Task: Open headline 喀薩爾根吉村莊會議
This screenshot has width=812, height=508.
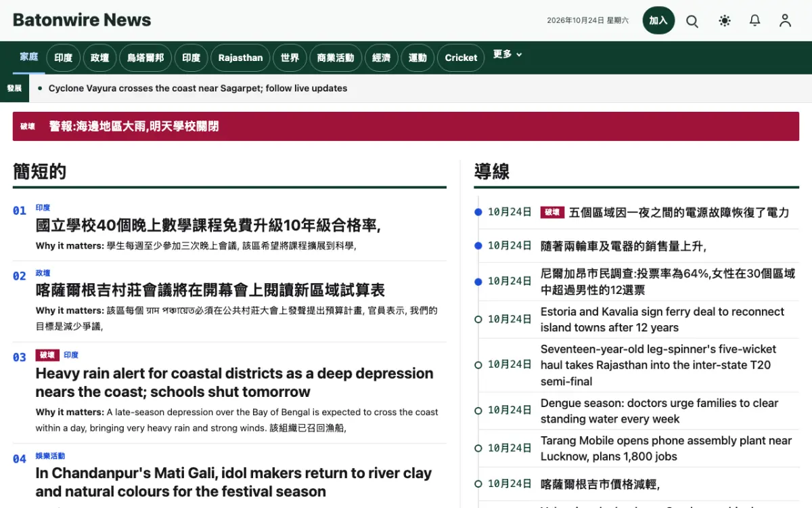Action: pos(210,290)
